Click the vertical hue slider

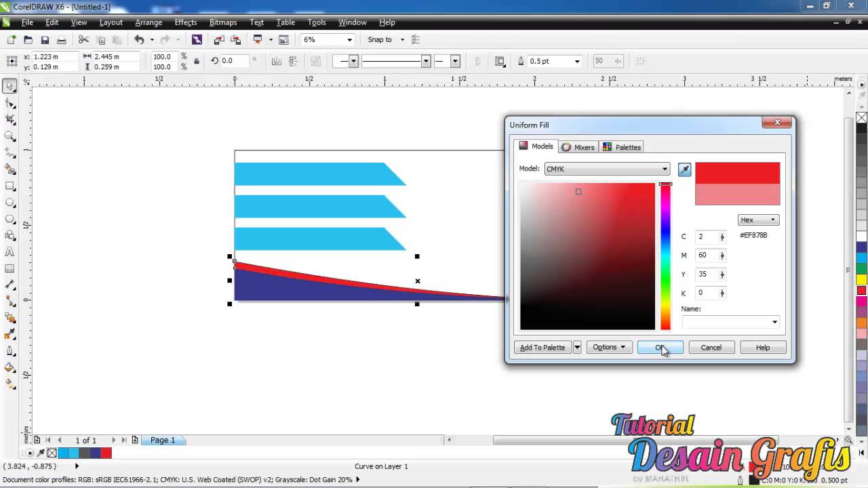coord(665,256)
